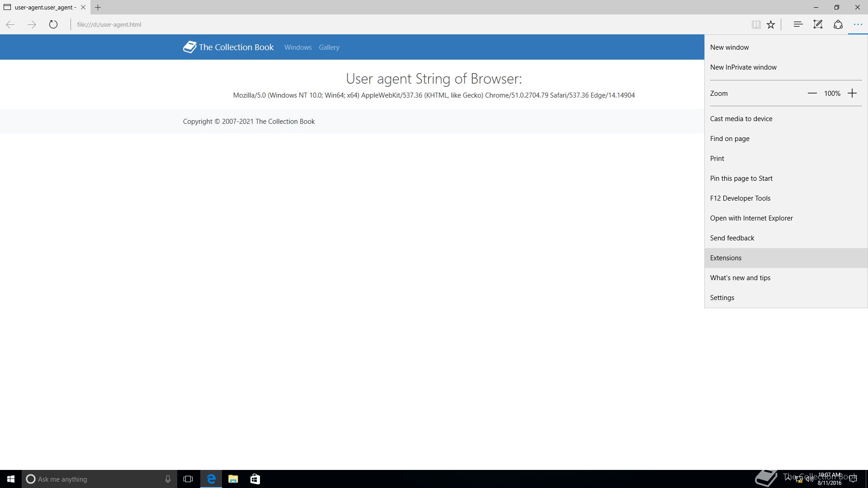Open Extensions from the menu

786,258
